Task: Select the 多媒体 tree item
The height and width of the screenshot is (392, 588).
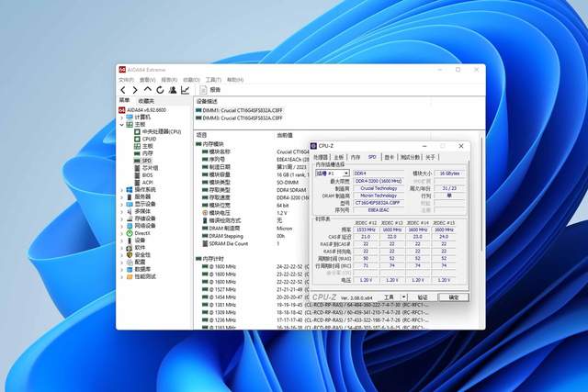Action: point(142,211)
